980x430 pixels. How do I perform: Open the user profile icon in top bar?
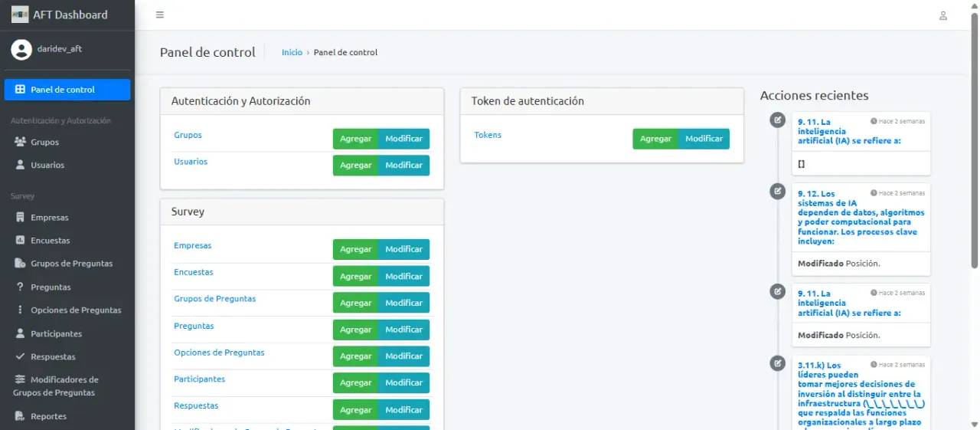(943, 15)
